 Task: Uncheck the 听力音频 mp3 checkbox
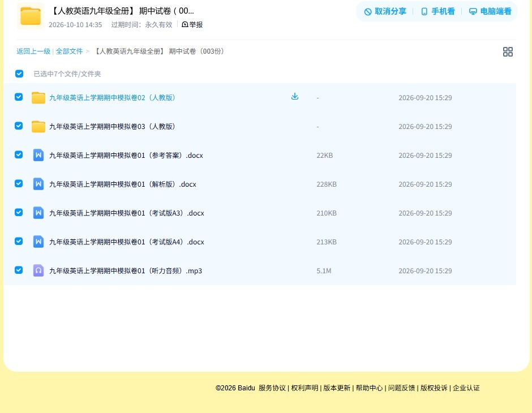19,270
